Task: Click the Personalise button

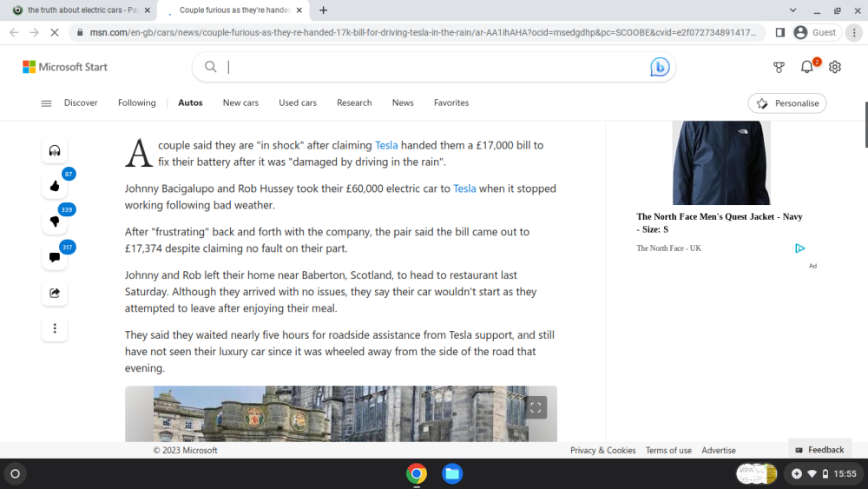Action: click(x=787, y=103)
